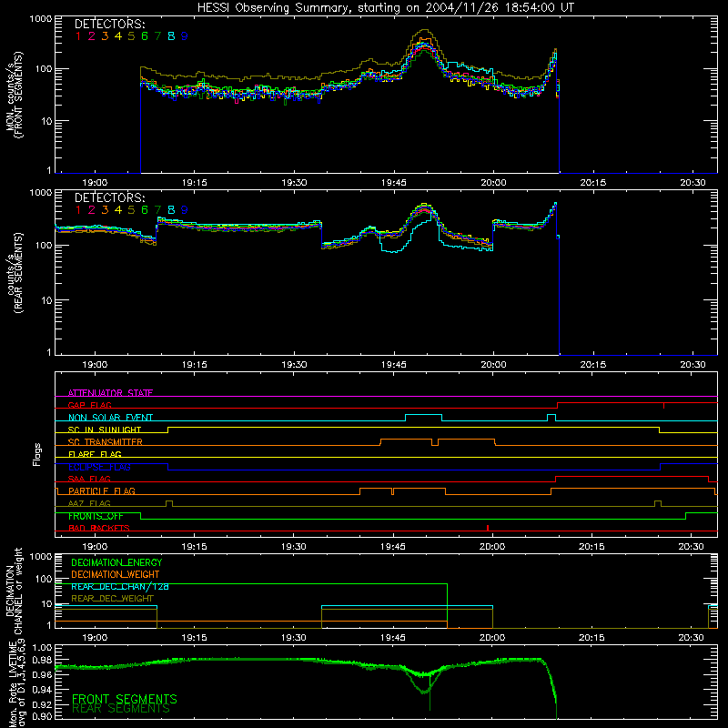
Task: Click the FLARE_FLAG label
Action: click(95, 454)
